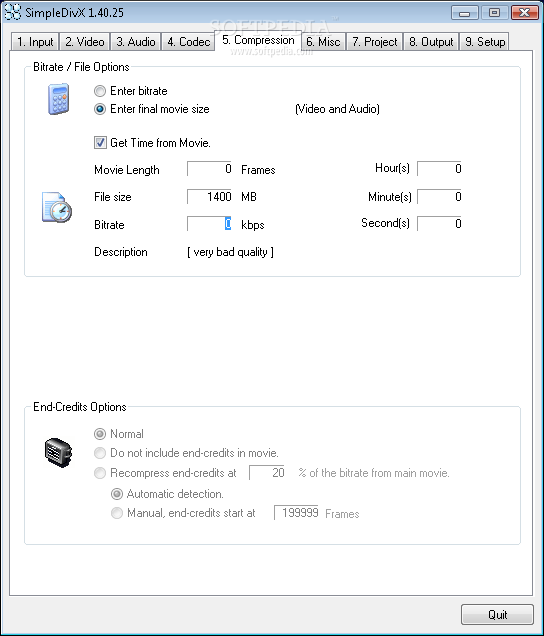Go to the 3. Audio tab
This screenshot has height=636, width=544.
[x=135, y=42]
